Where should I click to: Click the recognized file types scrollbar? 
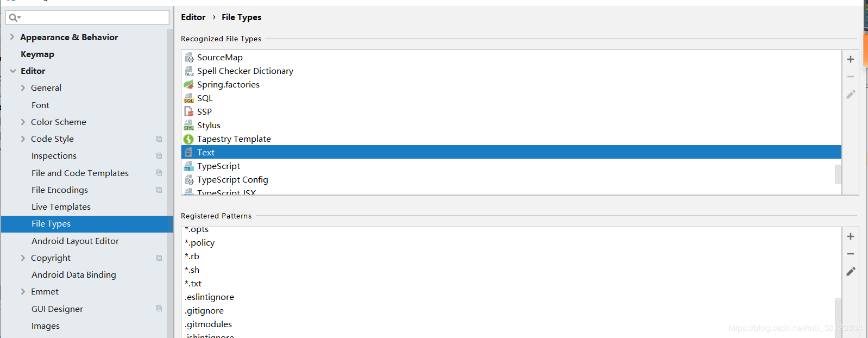point(838,174)
